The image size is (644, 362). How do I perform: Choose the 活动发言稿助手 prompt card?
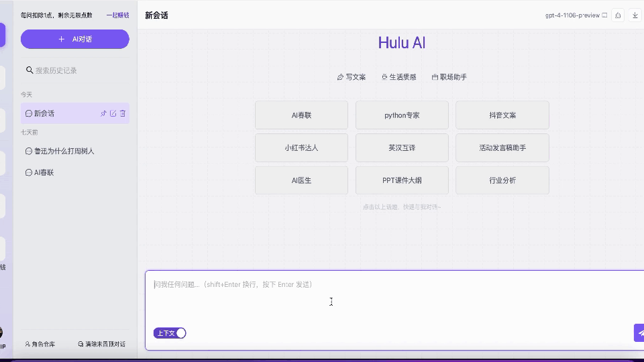(x=502, y=147)
